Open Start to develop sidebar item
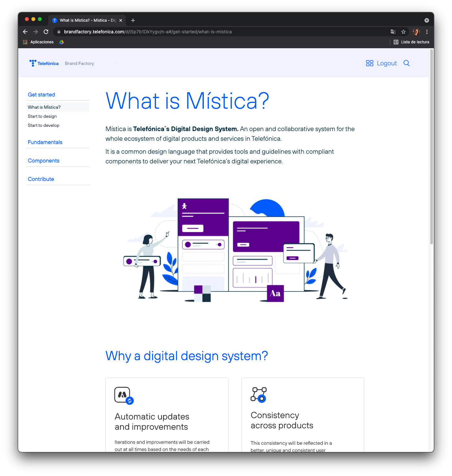 point(44,125)
